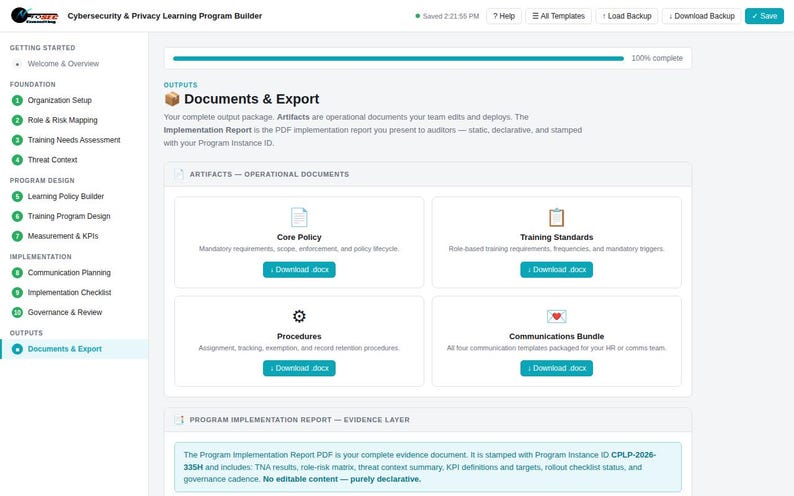Download the Communications Bundle .docx
794x496 pixels.
point(557,368)
